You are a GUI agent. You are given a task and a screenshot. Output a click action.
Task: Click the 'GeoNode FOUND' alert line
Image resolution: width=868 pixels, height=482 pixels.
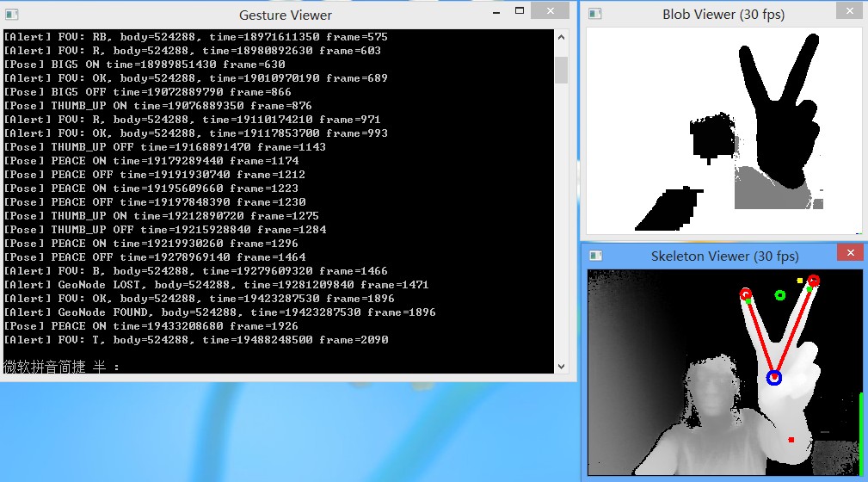219,312
